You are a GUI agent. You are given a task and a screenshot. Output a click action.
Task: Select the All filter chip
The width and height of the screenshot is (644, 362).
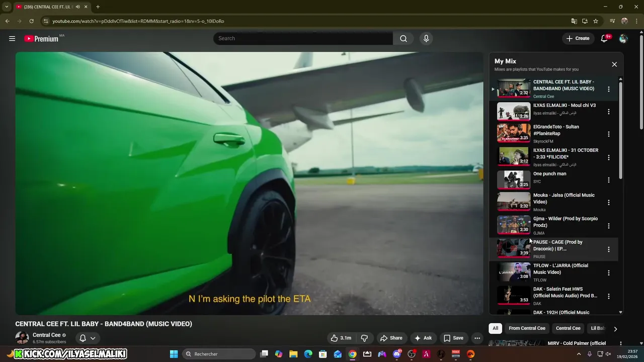point(495,328)
